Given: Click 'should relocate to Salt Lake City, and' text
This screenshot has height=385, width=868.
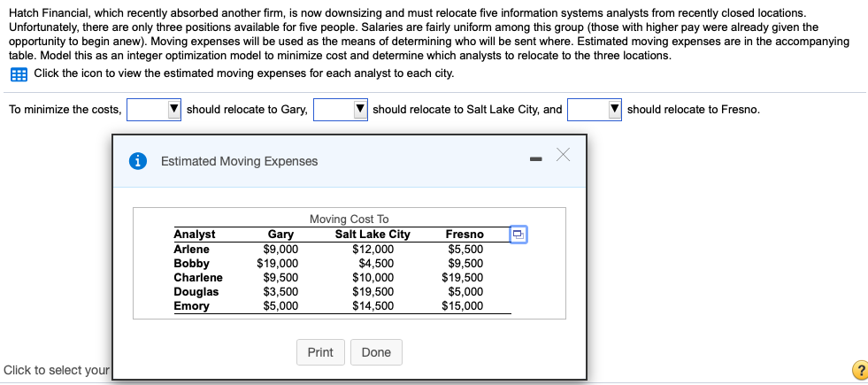Looking at the screenshot, I should (x=467, y=110).
